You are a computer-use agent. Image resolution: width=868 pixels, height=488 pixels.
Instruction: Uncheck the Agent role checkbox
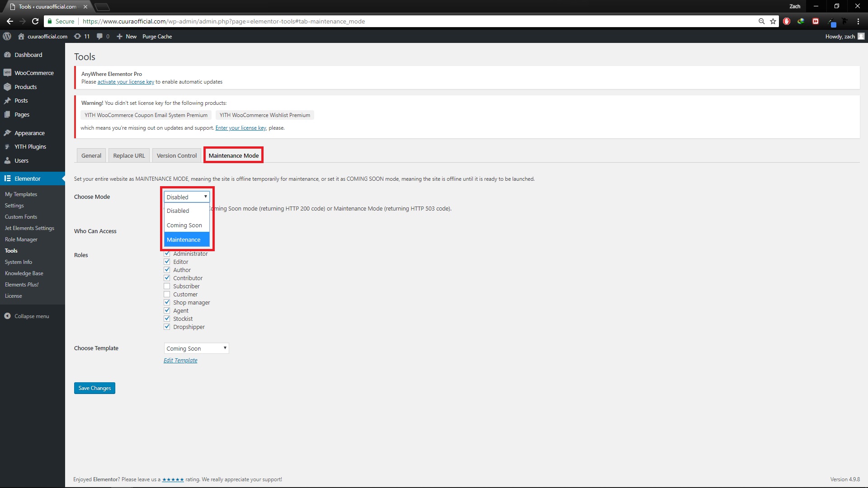click(x=167, y=310)
